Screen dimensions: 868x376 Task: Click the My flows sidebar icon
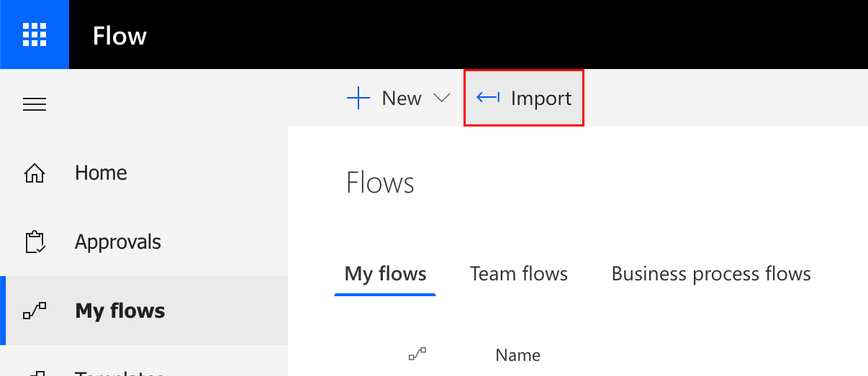(x=35, y=311)
